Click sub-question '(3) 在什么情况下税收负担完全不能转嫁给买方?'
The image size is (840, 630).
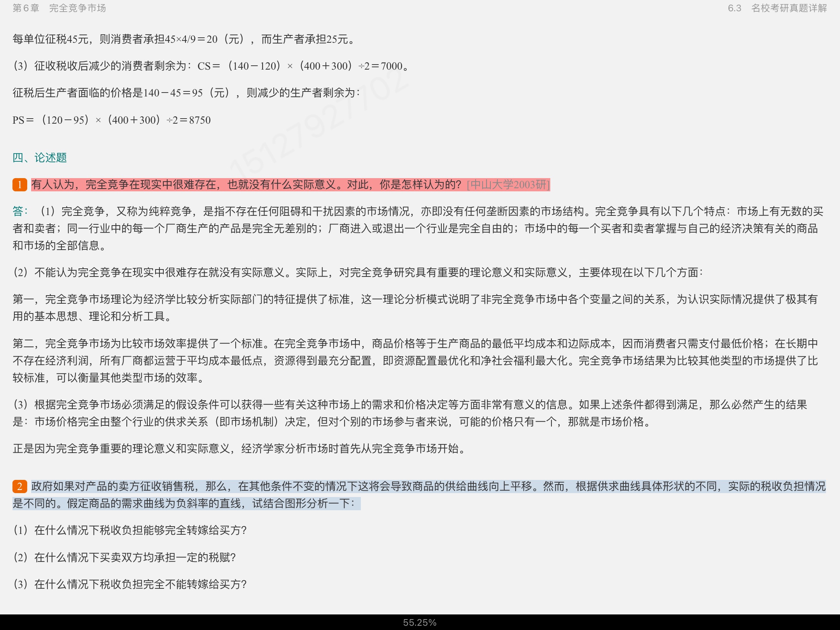pos(130,584)
